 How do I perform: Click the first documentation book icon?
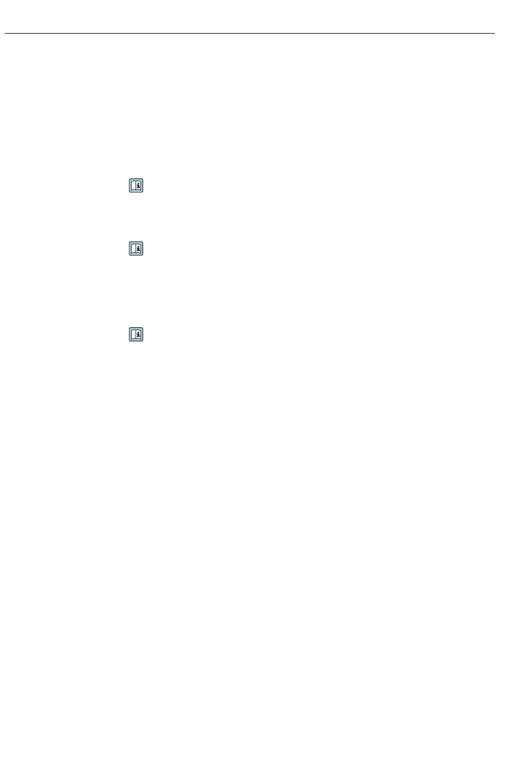[136, 185]
